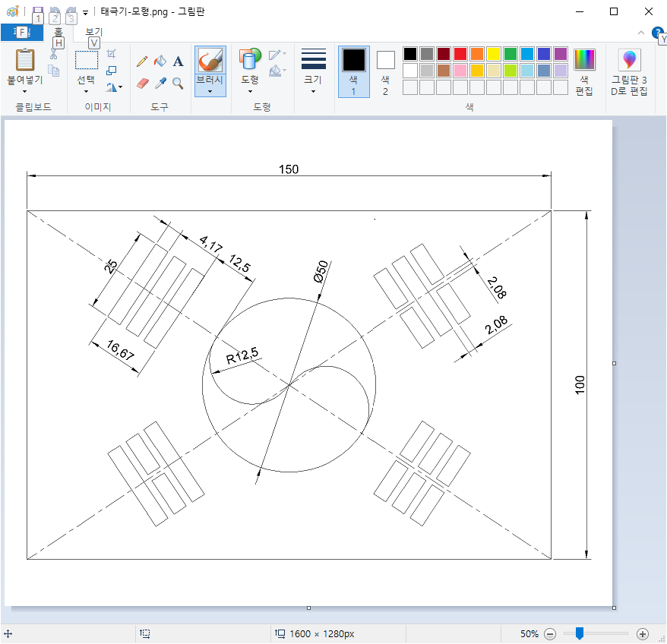Expand the Shapes dropdown arrow

click(x=250, y=91)
